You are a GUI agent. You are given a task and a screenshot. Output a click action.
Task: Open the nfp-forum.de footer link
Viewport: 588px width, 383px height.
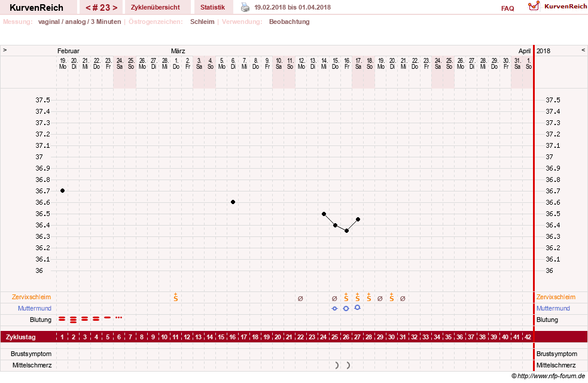(549, 376)
